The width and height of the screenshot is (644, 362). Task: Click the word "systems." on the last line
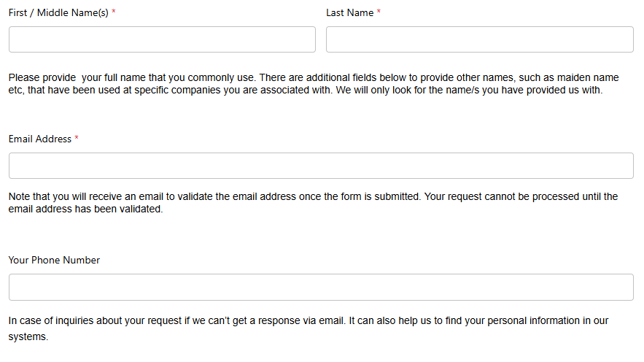28,337
